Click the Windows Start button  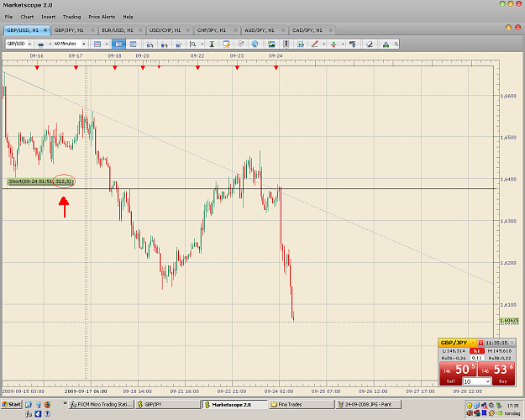click(x=12, y=404)
